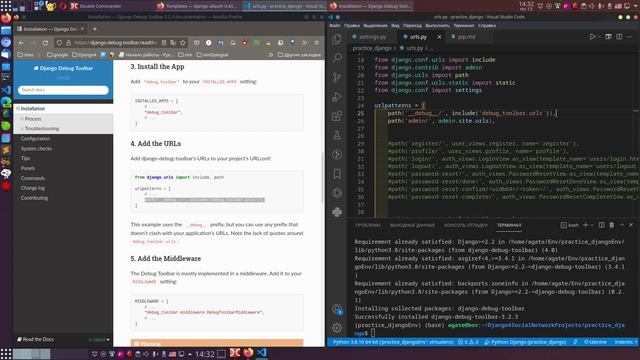Open the Справка menu in VS Code
Image resolution: width=640 pixels, height=360 pixels.
point(487,25)
